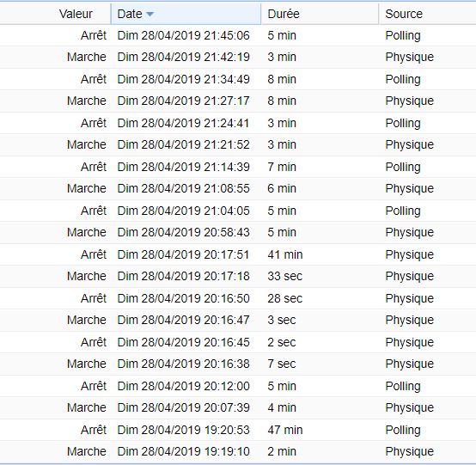Screen dimensions: 476x465
Task: Select the 6 min duration row
Action: 238,188
